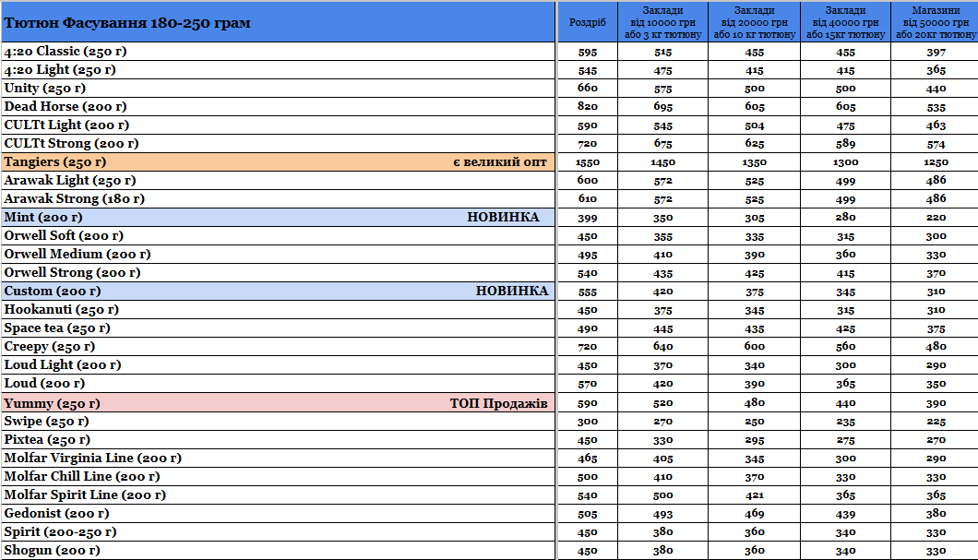978x560 pixels.
Task: Click the 4:20 Classic (250 г) row name
Action: pyautogui.click(x=66, y=52)
